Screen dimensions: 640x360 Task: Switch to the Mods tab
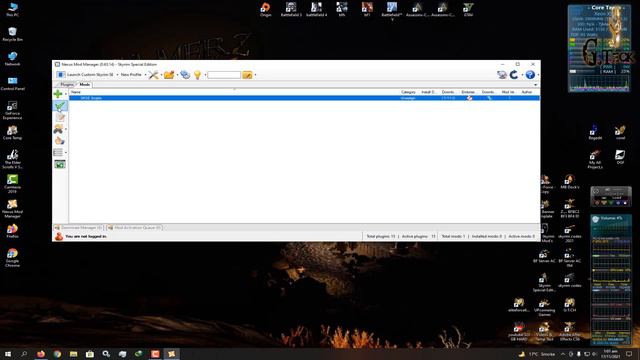(84, 84)
